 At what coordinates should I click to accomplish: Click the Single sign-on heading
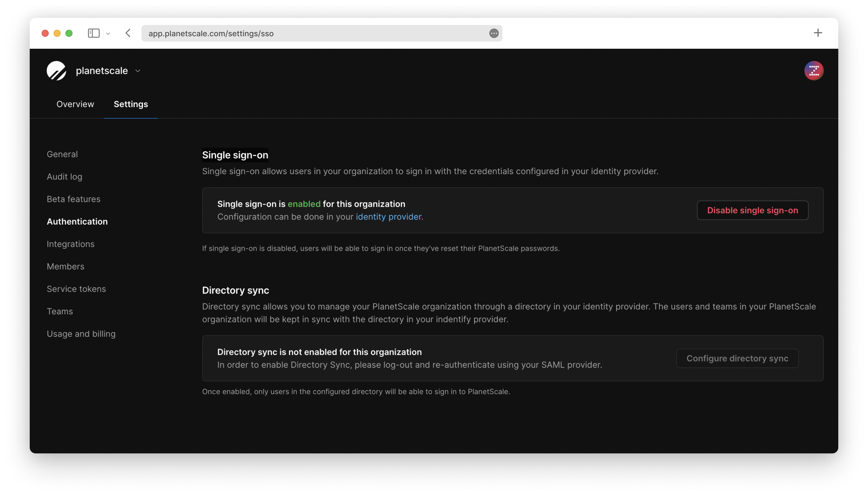pyautogui.click(x=235, y=155)
